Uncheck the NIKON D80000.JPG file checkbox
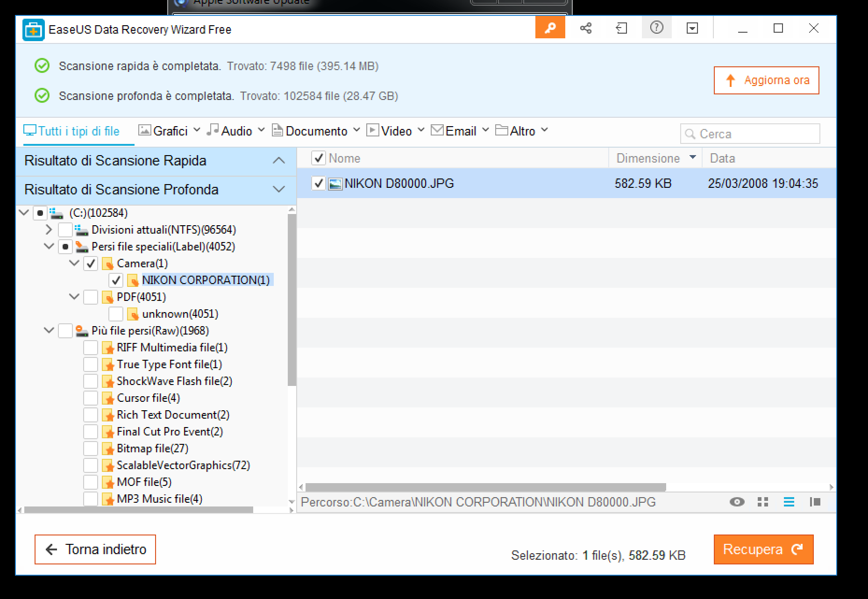This screenshot has width=868, height=599. [x=318, y=184]
